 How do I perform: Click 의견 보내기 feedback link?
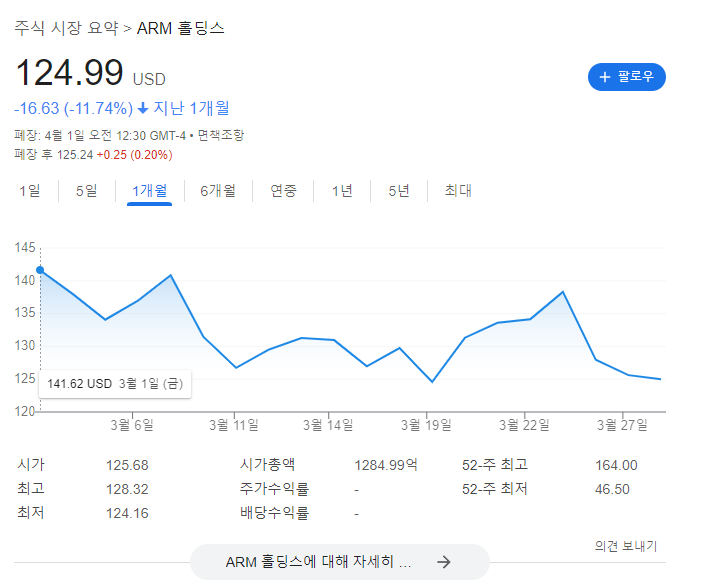[x=626, y=546]
